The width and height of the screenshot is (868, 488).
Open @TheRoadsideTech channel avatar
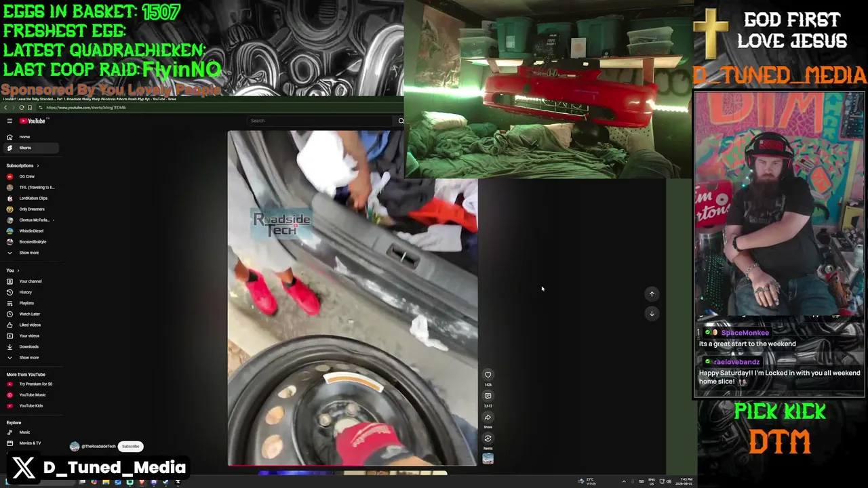(75, 447)
